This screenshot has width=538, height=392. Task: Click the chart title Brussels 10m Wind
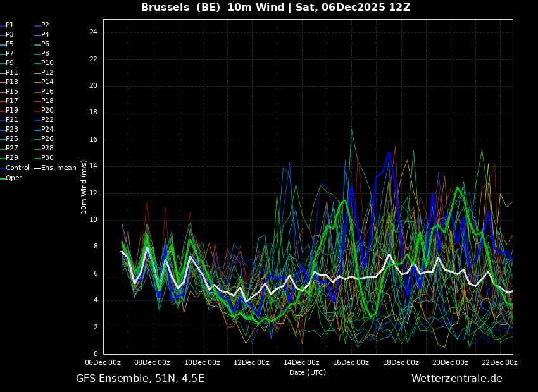coord(275,8)
